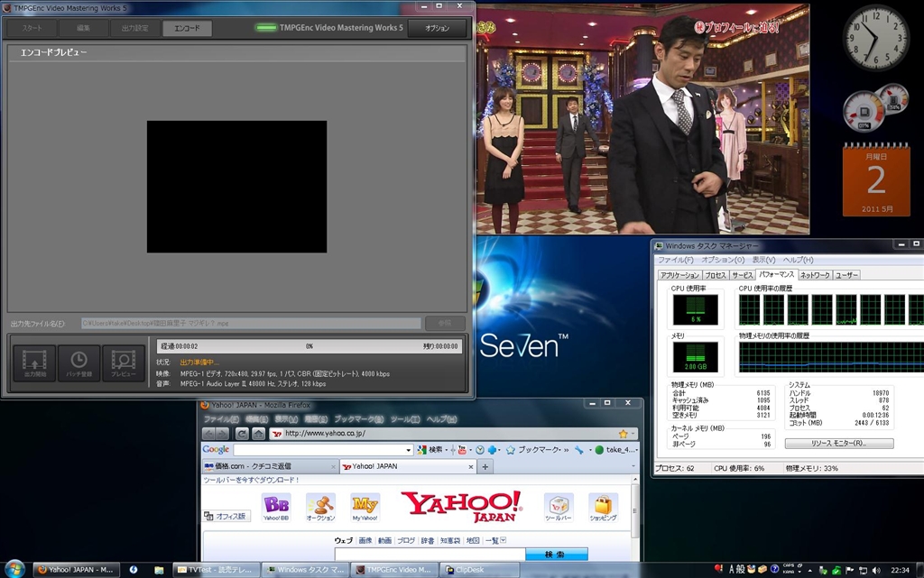Expand the Google toolbar search box dropdown

[x=409, y=450]
